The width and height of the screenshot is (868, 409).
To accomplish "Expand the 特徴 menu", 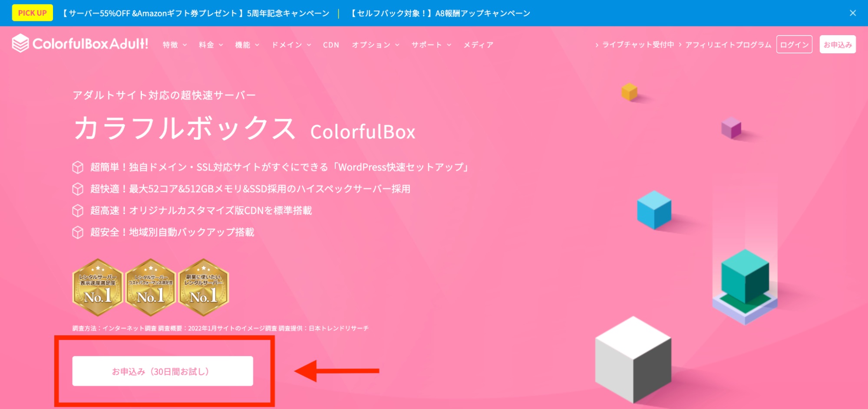I will [x=175, y=45].
